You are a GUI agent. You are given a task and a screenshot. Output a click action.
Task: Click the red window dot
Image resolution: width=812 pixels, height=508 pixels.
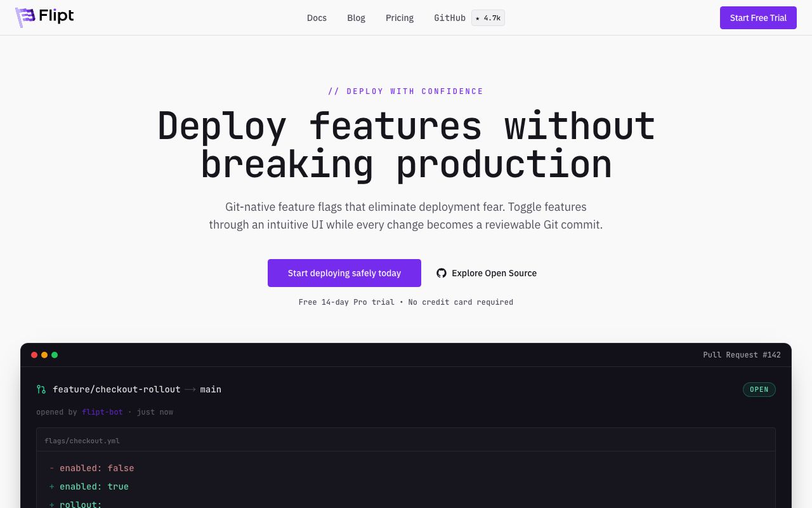pos(34,355)
